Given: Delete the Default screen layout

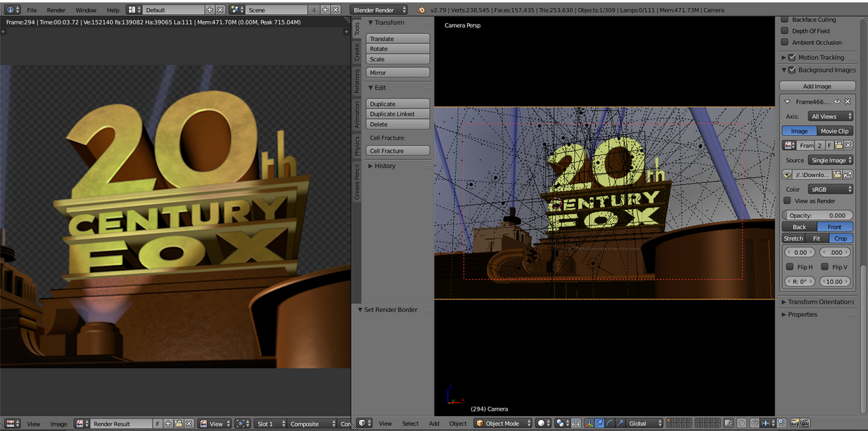Looking at the screenshot, I should pos(220,10).
